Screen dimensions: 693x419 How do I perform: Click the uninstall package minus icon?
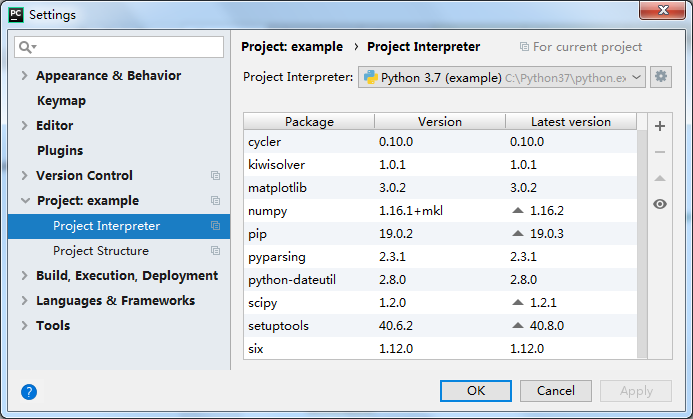click(660, 152)
